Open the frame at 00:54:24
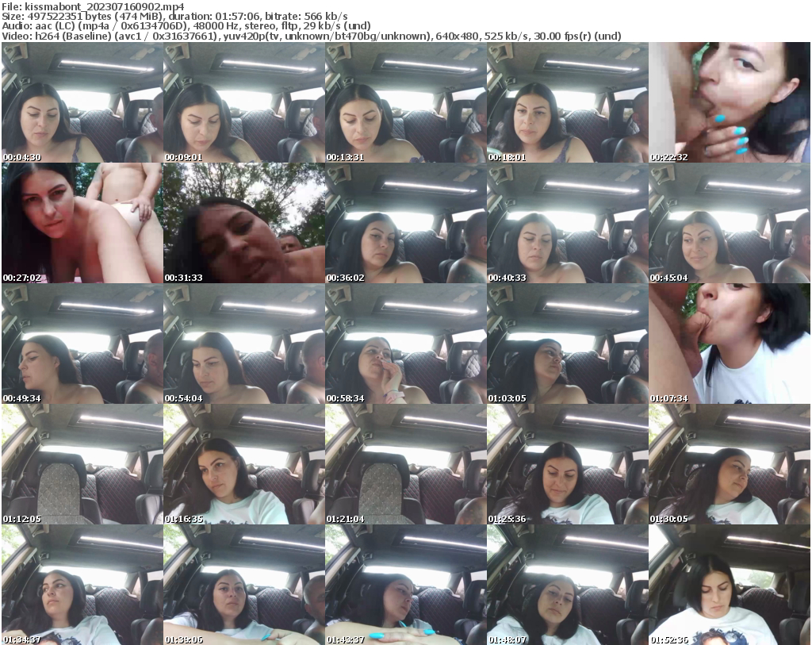Viewport: 812px width, 645px height. click(x=244, y=343)
